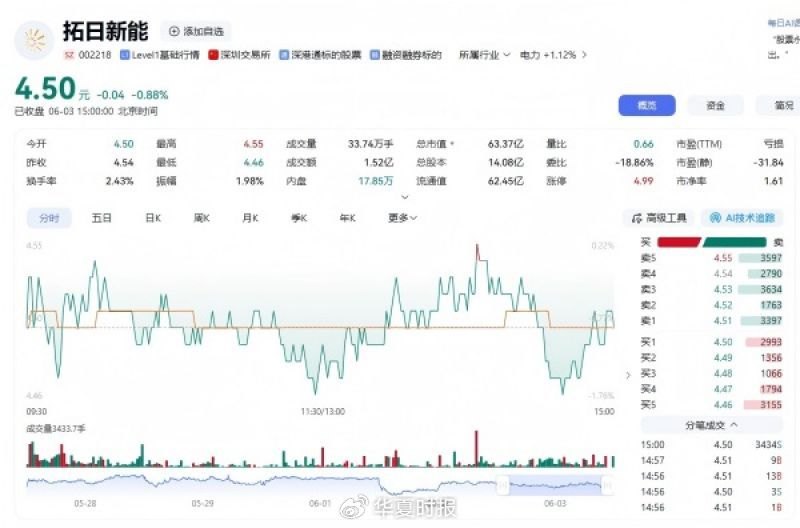Click the 卖4 row at 4.54
Screen dimensions: 800x528
(711, 274)
